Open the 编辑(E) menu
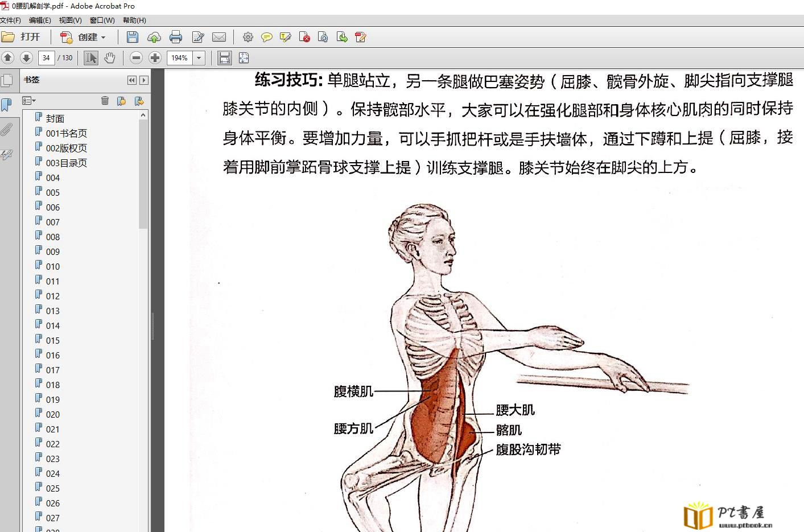This screenshot has width=804, height=532. [x=40, y=20]
